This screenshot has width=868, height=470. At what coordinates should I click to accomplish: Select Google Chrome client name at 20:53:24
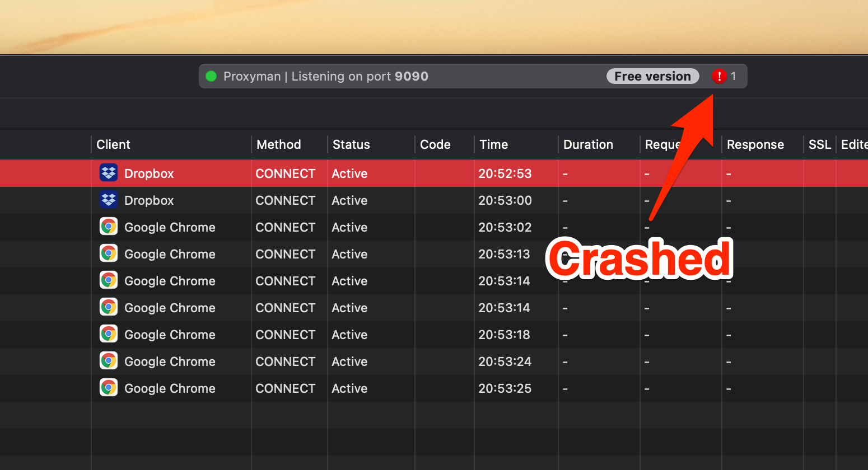click(x=170, y=361)
